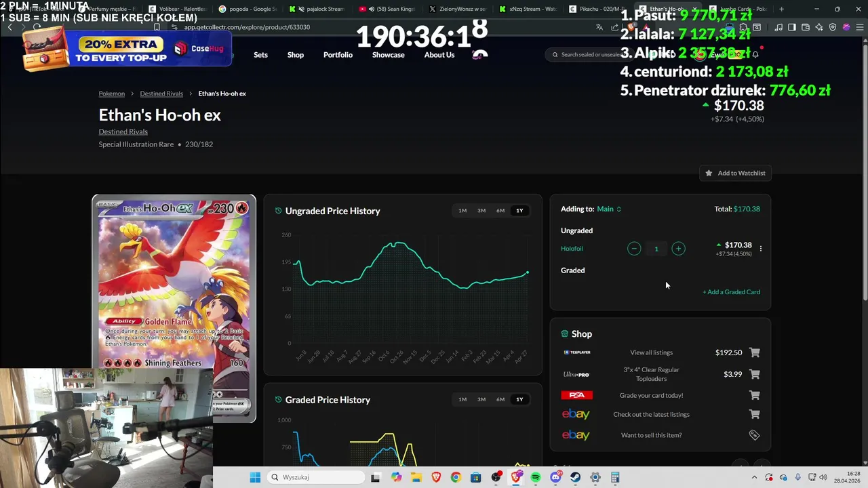Open the browser hamburger menu
This screenshot has height=488, width=868.
[x=859, y=27]
